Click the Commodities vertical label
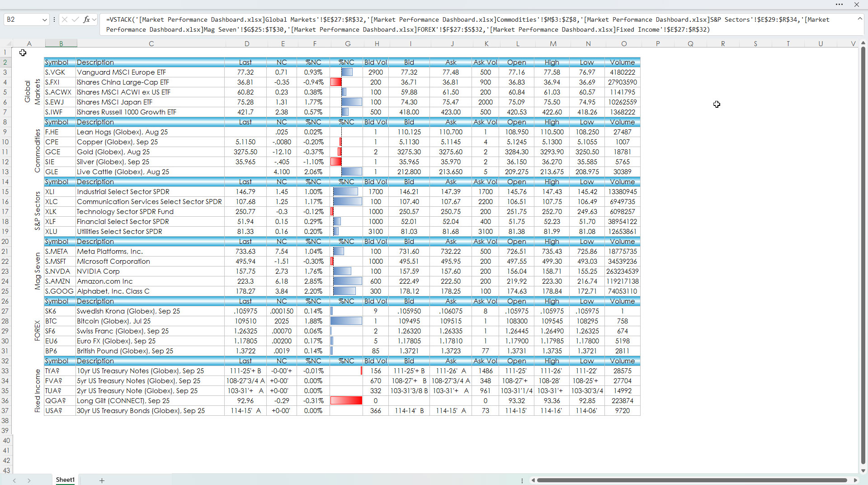This screenshot has height=485, width=868. click(x=38, y=151)
